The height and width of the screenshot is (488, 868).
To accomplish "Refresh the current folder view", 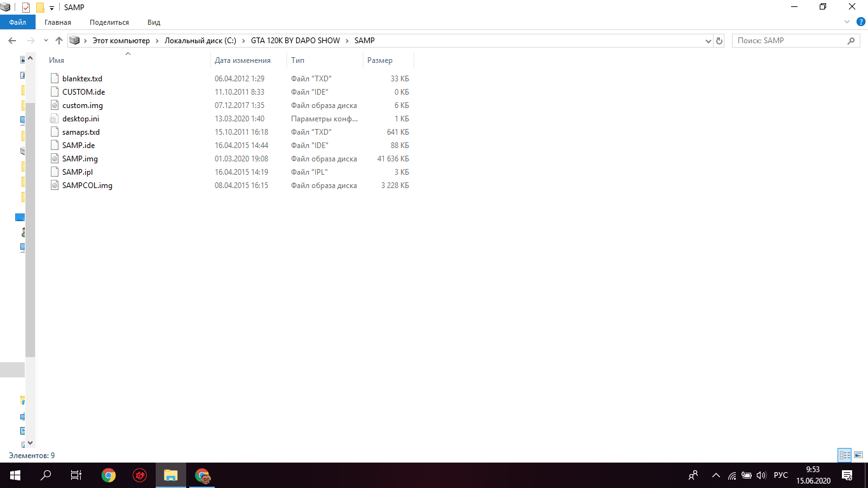I will [x=719, y=41].
